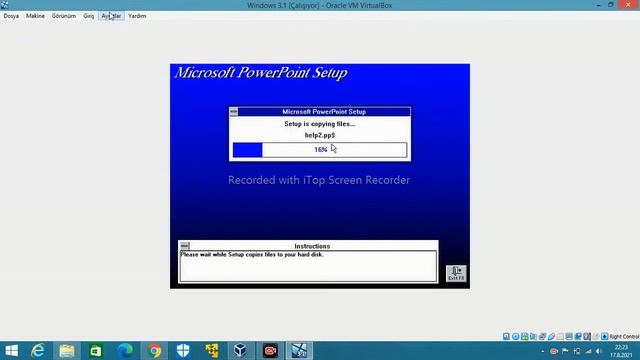Open Microsoft Store from taskbar

[x=96, y=351]
